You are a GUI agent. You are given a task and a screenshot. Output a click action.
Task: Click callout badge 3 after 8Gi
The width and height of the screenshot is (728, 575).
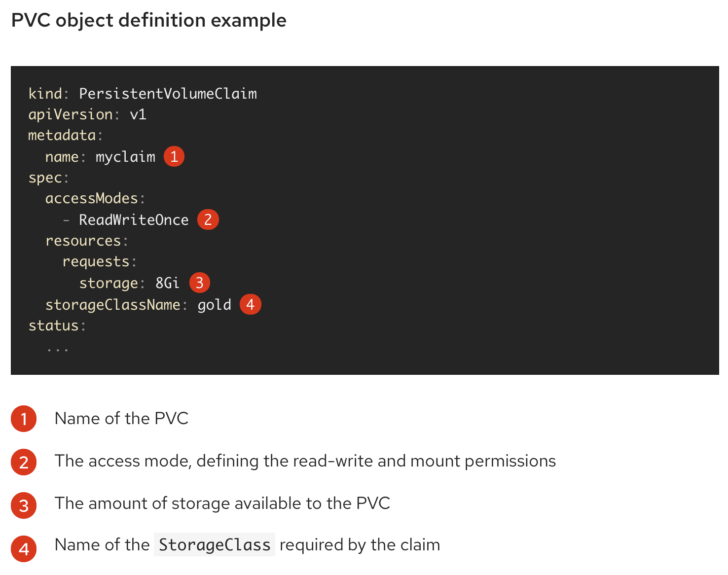[200, 283]
